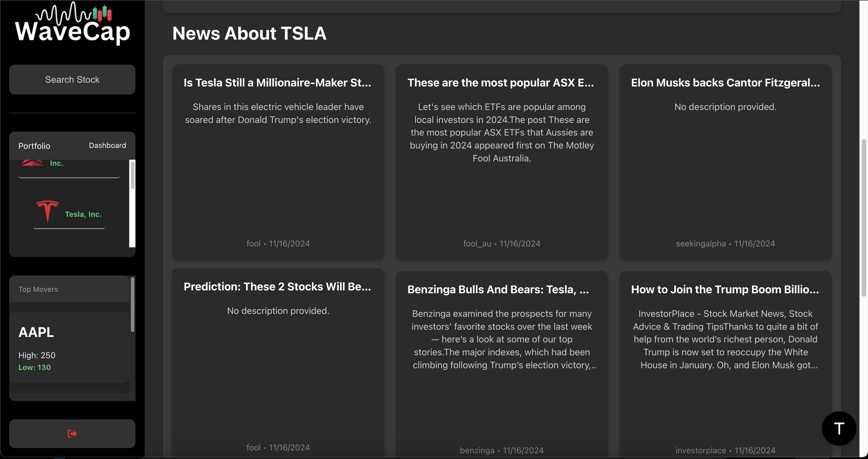Switch to the Dashboard tab
Viewport: 868px width, 459px height.
[x=107, y=145]
